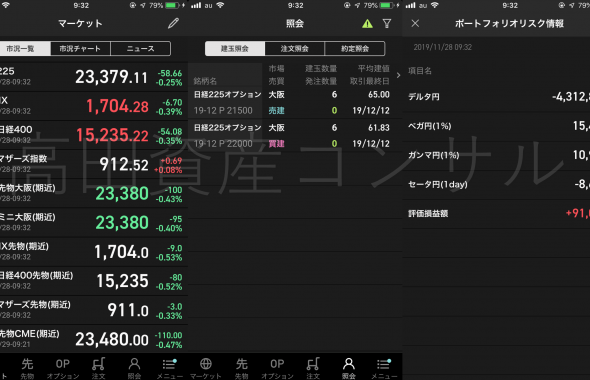590x380 pixels.
Task: Tap average price 61.83
Action: click(379, 128)
